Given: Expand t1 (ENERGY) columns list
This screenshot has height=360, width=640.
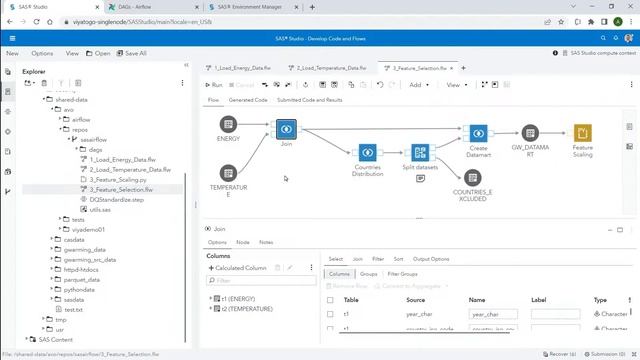Looking at the screenshot, I should pos(211,299).
